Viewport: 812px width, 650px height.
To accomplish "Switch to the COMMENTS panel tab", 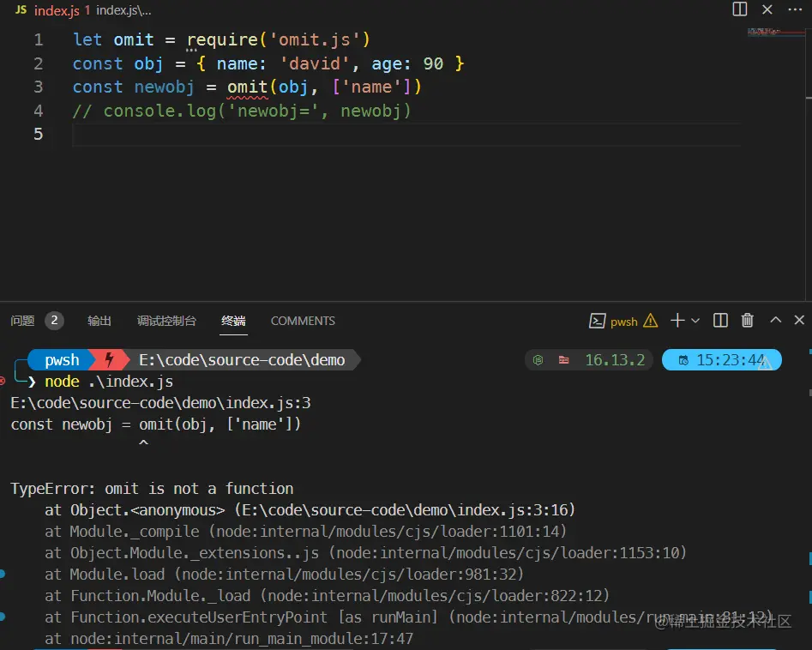I will pyautogui.click(x=303, y=321).
